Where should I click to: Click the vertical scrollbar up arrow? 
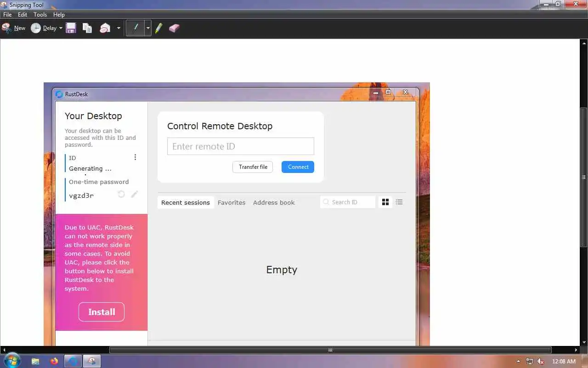(x=584, y=42)
